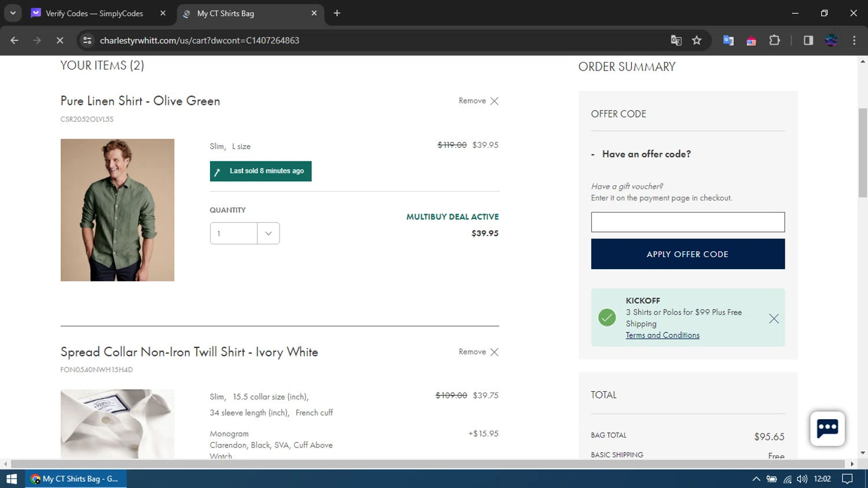The image size is (868, 488).
Task: Open the tab search dropdown
Action: click(13, 13)
